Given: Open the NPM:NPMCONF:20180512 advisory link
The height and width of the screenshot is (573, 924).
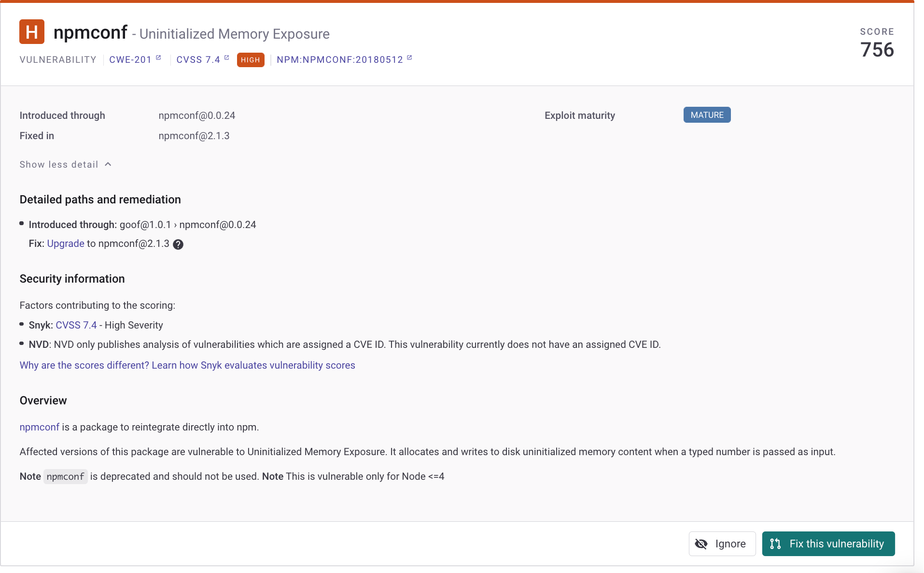Looking at the screenshot, I should point(340,59).
